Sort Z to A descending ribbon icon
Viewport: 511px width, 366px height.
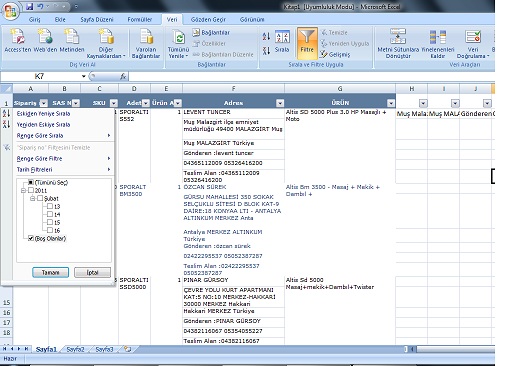[266, 51]
